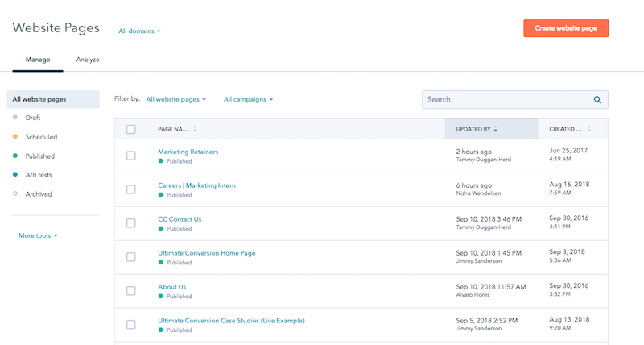The image size is (644, 345).
Task: Sort by Created column arrows
Action: (588, 129)
